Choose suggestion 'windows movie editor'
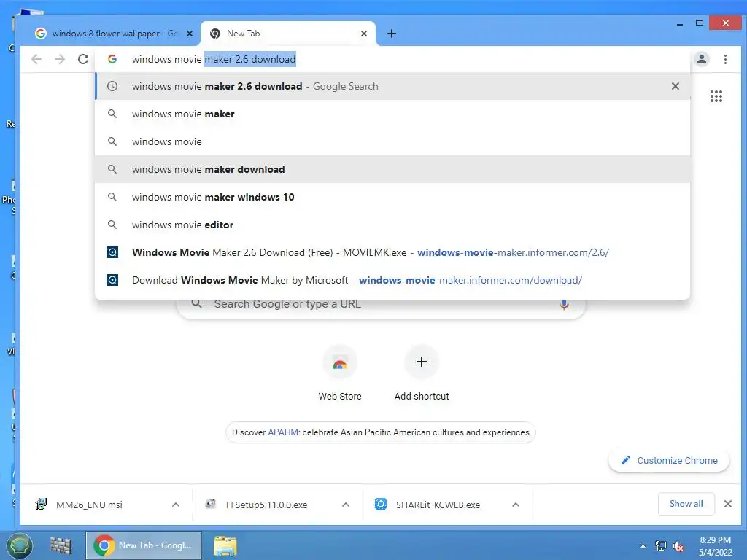Screen dimensions: 747x560 (x=392, y=225)
